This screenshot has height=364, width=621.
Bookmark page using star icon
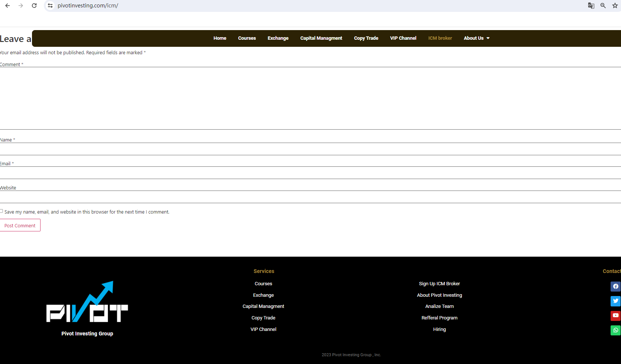(615, 6)
